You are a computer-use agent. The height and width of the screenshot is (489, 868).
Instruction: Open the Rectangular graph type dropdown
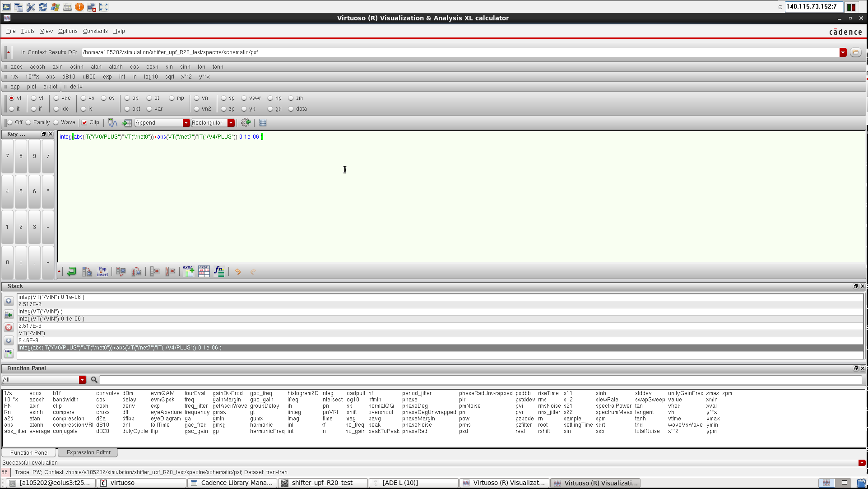coord(231,123)
